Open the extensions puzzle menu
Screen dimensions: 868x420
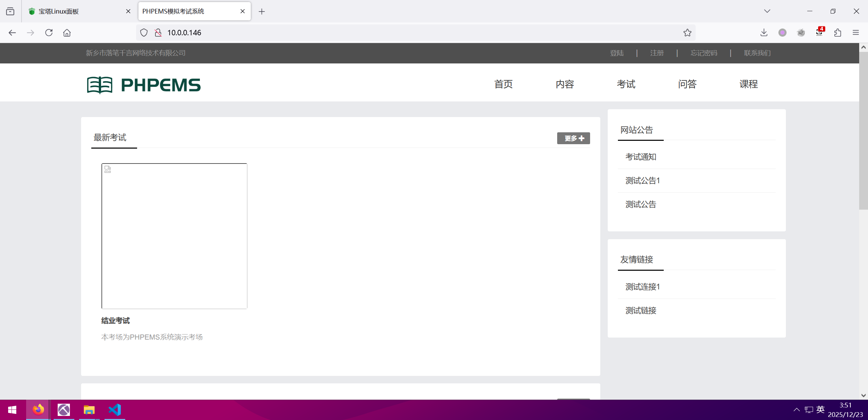tap(837, 33)
